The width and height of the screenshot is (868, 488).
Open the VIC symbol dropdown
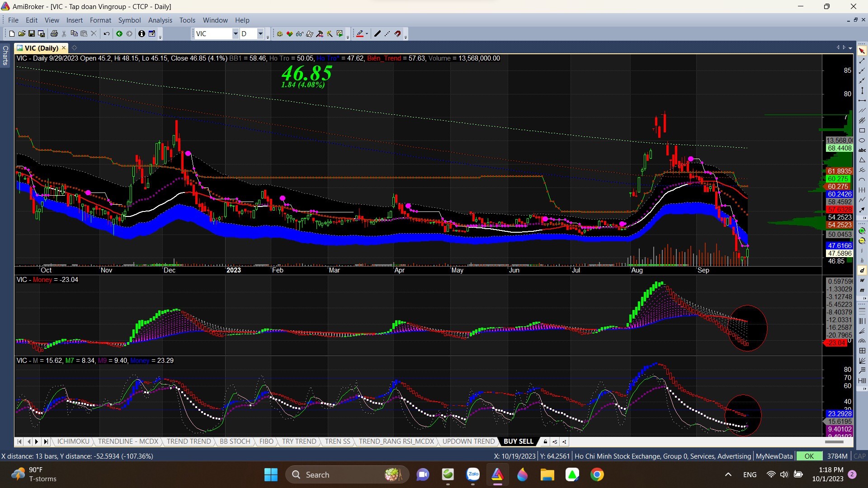pyautogui.click(x=235, y=34)
